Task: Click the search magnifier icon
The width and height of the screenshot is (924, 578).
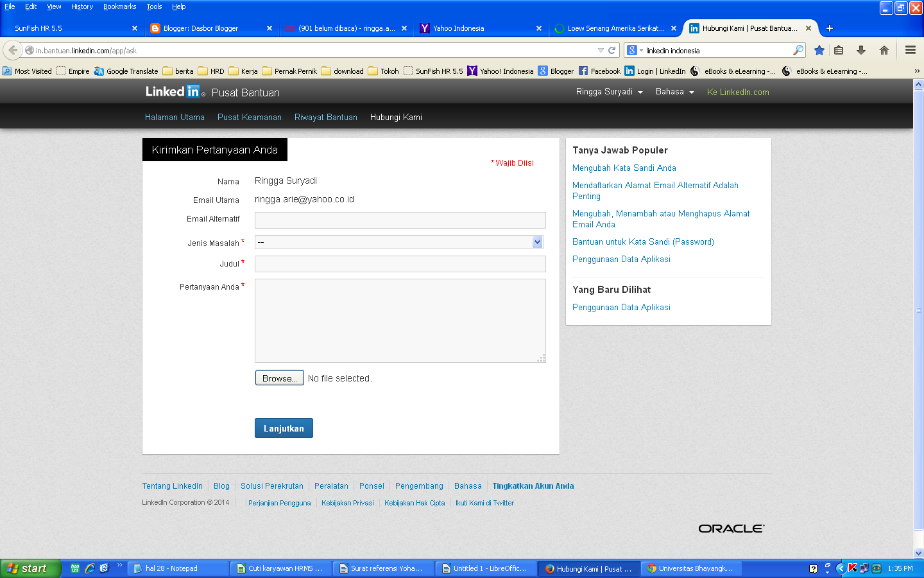Action: [798, 50]
